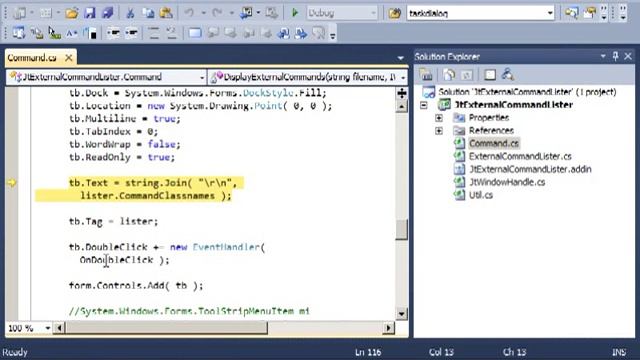Image resolution: width=640 pixels, height=360 pixels.
Task: Click the horizontal scroll right arrow
Action: tap(389, 328)
